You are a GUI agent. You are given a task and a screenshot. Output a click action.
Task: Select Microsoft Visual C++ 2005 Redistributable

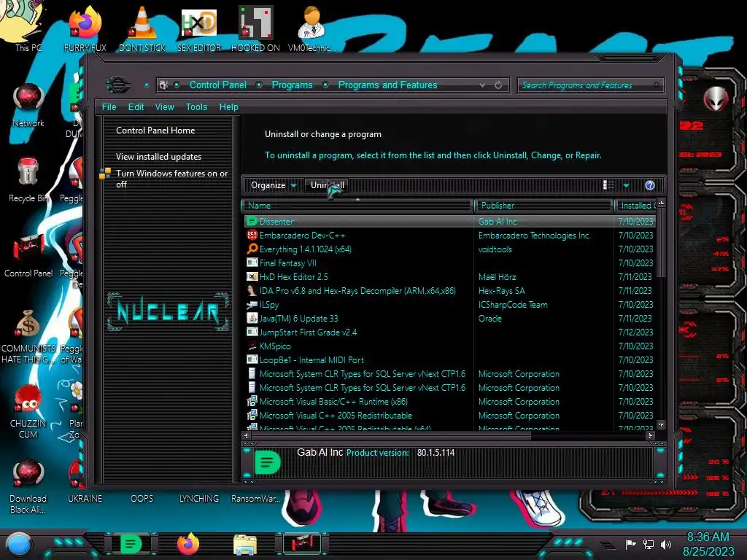point(450,415)
